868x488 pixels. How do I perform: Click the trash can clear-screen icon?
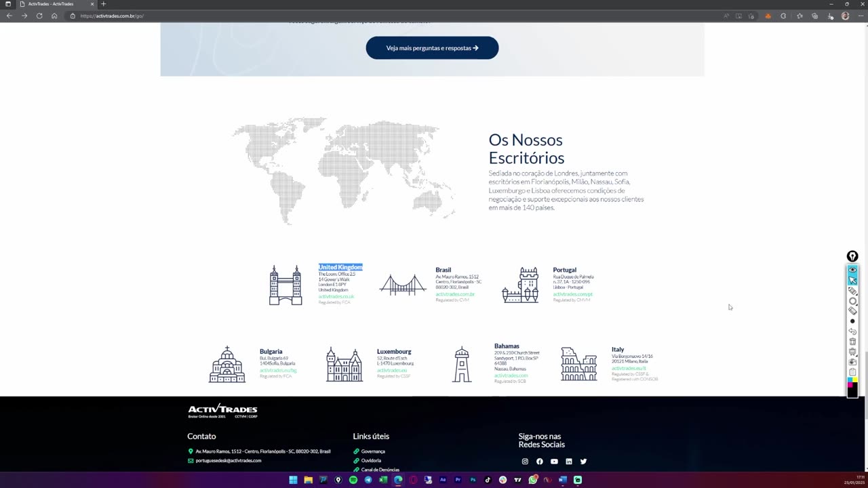852,342
